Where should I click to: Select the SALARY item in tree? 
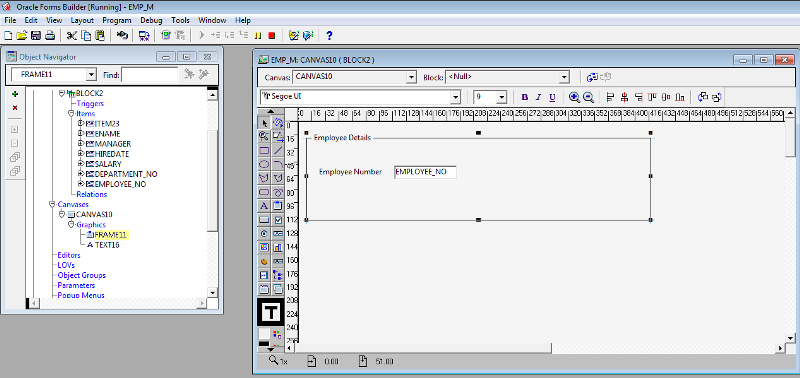click(x=108, y=164)
